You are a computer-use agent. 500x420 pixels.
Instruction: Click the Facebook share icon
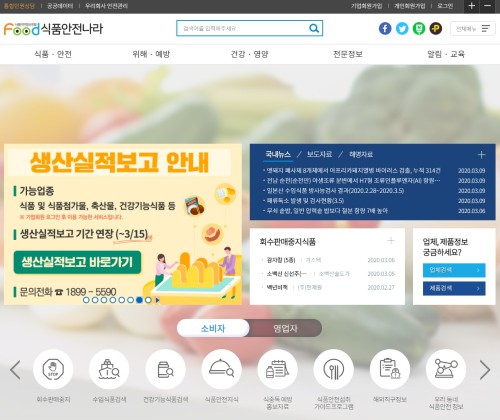pyautogui.click(x=385, y=28)
